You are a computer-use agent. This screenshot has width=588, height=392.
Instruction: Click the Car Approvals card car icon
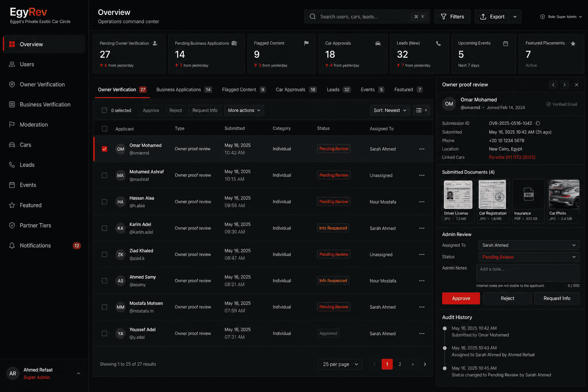pos(378,43)
